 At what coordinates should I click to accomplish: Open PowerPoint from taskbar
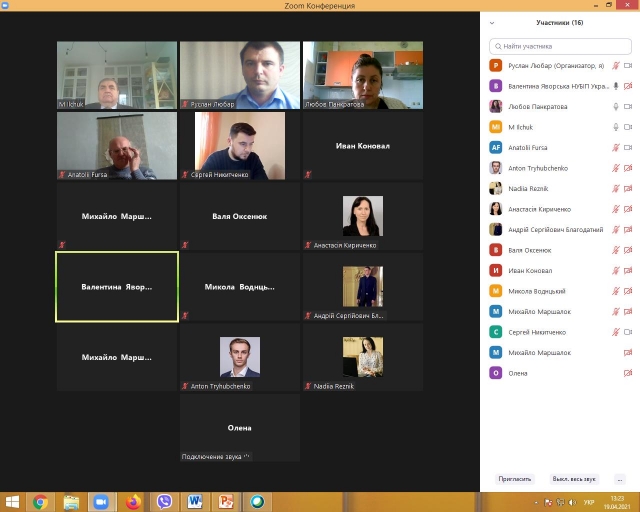click(x=226, y=502)
